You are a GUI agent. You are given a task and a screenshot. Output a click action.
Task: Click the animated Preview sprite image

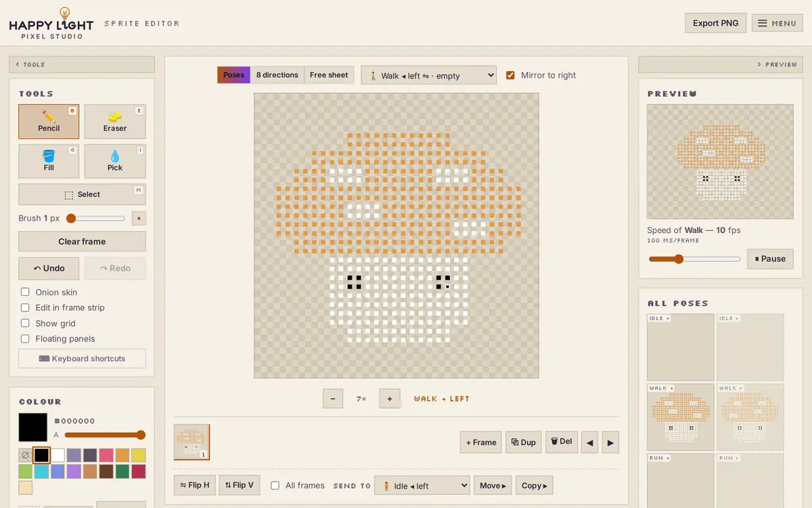click(x=720, y=162)
